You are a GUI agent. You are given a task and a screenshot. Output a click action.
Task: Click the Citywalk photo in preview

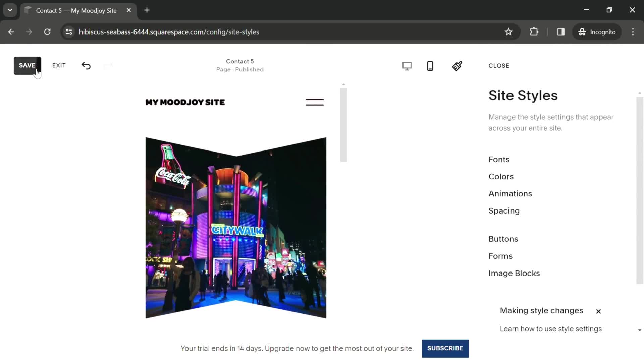pos(236,228)
